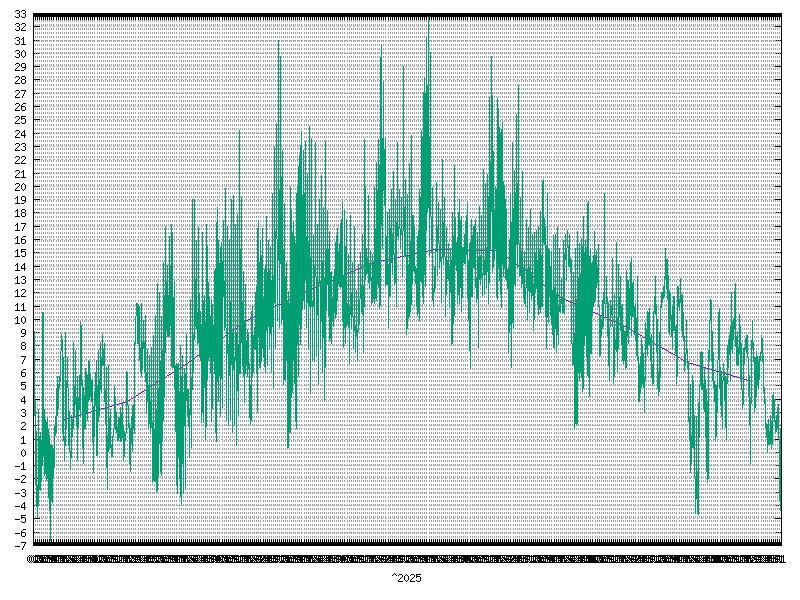Click the 25 label on the y-axis
Image resolution: width=800 pixels, height=600 pixels.
click(x=20, y=120)
